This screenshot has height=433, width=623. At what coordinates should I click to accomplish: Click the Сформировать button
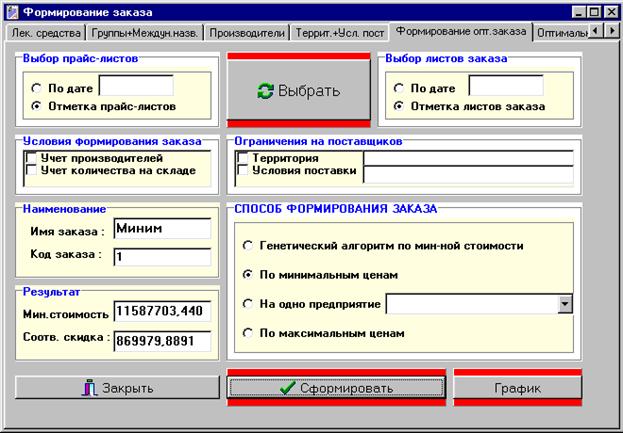click(336, 388)
